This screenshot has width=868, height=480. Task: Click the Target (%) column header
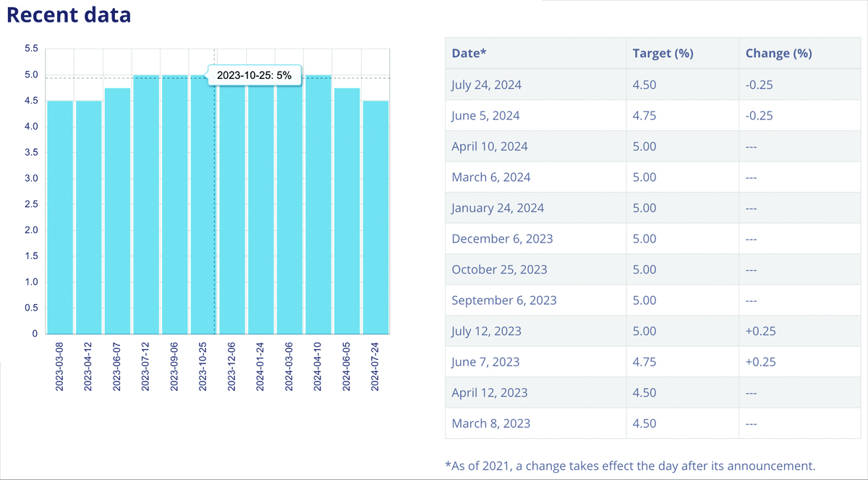point(663,54)
